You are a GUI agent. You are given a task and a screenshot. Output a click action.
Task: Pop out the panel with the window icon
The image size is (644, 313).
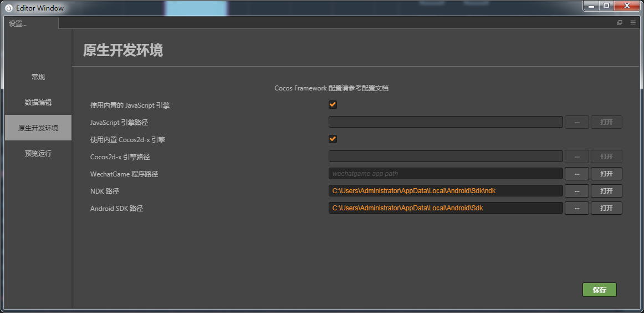pyautogui.click(x=620, y=23)
